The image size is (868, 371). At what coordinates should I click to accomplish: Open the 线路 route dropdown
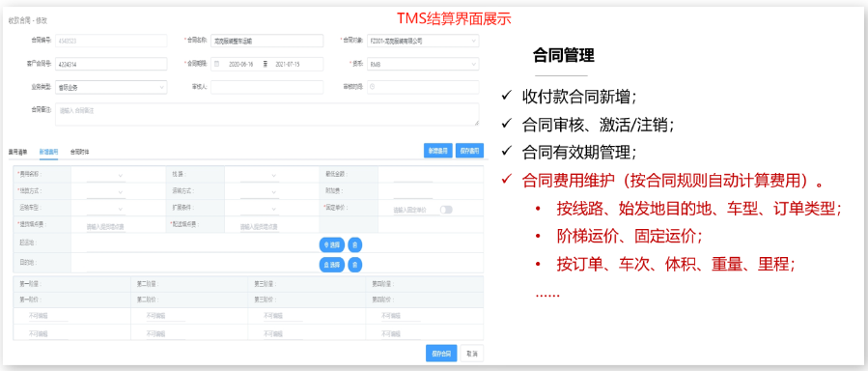259,175
